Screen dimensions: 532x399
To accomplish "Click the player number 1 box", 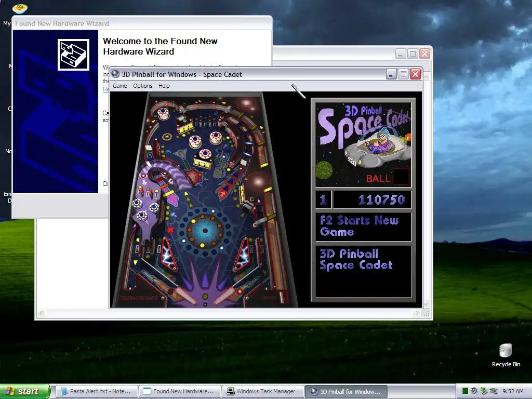I will point(323,199).
